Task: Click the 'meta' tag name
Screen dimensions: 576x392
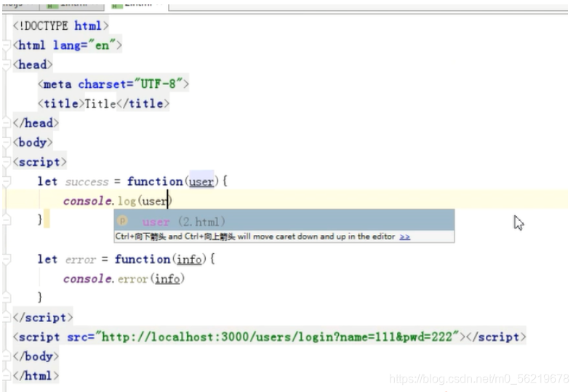Action: point(57,84)
